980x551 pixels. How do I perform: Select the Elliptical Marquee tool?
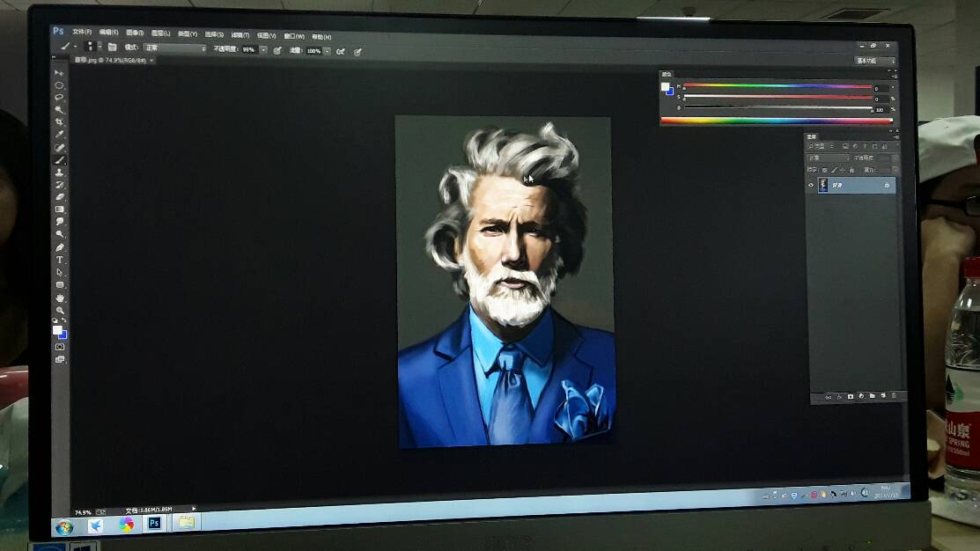[59, 85]
